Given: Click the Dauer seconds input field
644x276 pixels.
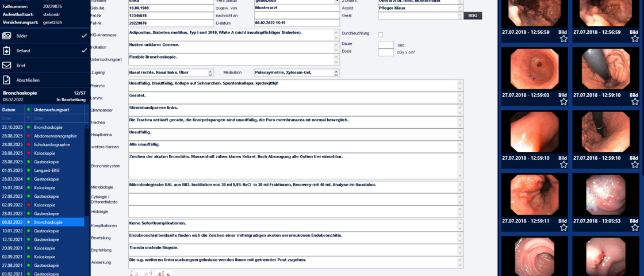Looking at the screenshot, I should (x=386, y=44).
